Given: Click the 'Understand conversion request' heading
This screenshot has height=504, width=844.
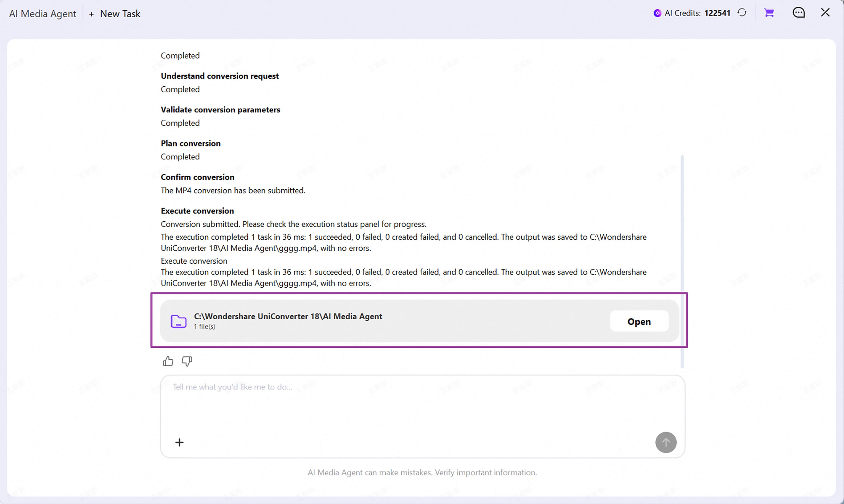Looking at the screenshot, I should click(220, 76).
